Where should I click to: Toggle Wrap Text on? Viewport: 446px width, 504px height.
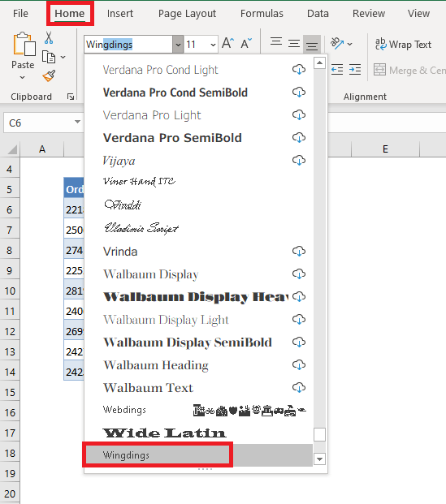(403, 45)
